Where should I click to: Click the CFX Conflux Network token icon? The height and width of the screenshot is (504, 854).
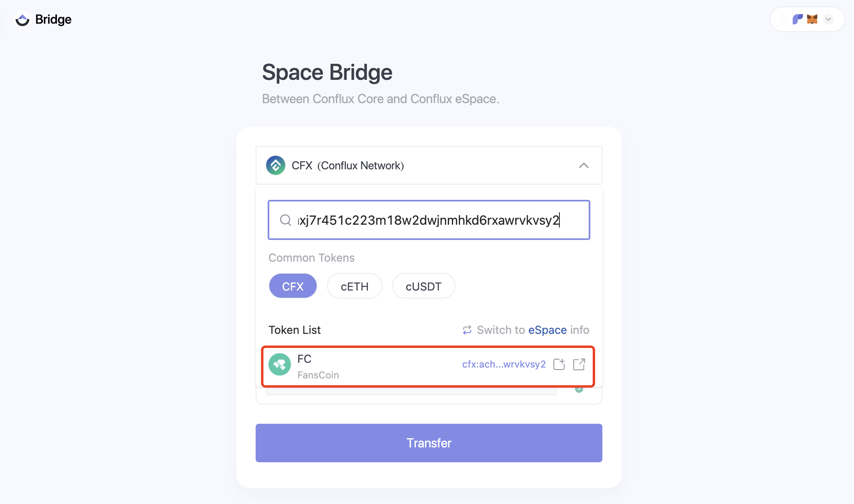point(276,165)
